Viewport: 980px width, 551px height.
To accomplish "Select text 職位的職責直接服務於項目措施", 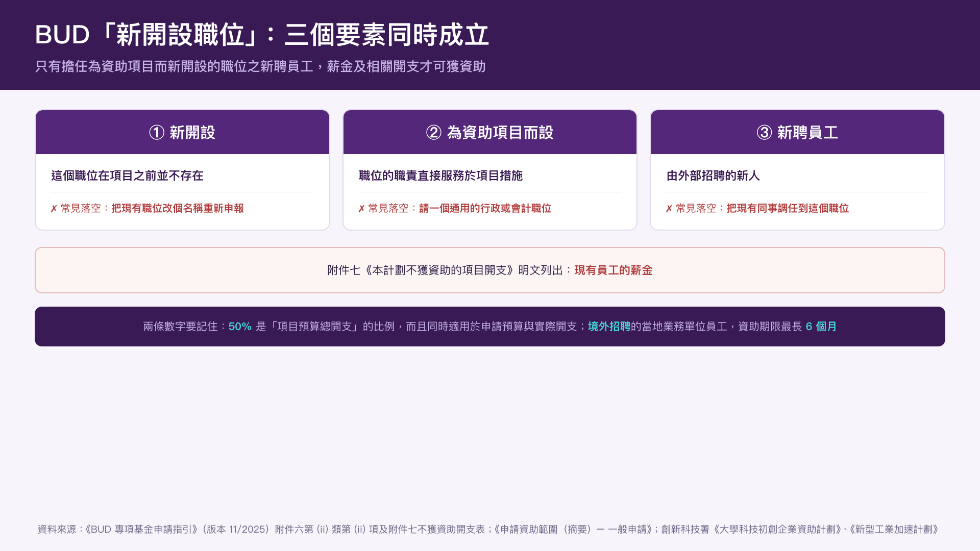I will [x=440, y=176].
